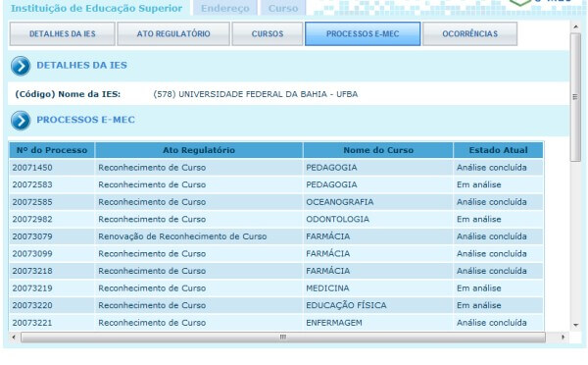This screenshot has width=588, height=365.
Task: Click the UNIVERSIDADE FEDERAL DA BAHIA - UFBA name
Action: point(269,94)
